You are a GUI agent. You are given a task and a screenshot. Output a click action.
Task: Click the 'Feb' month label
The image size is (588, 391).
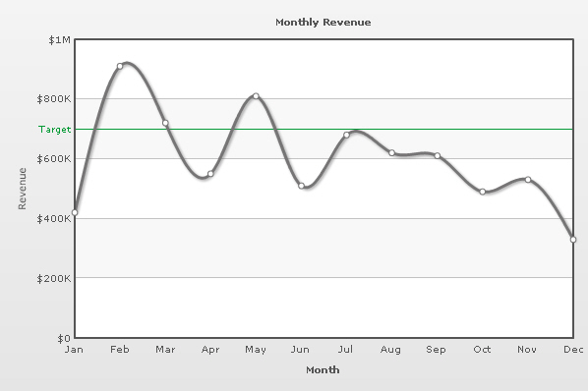120,350
